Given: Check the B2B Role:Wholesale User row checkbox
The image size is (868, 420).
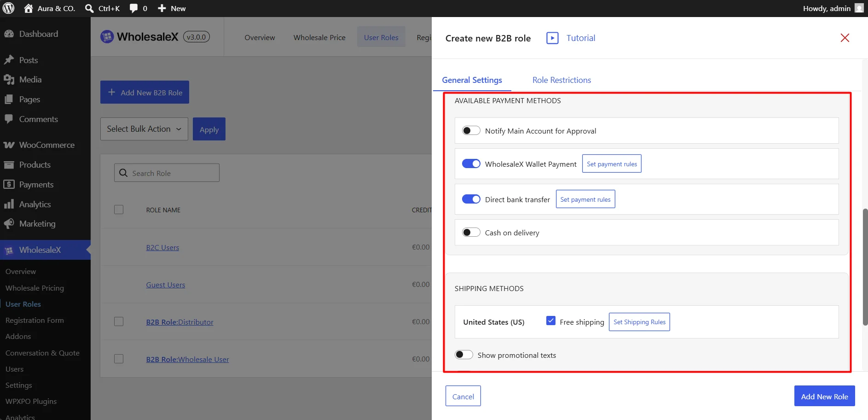Looking at the screenshot, I should point(119,359).
